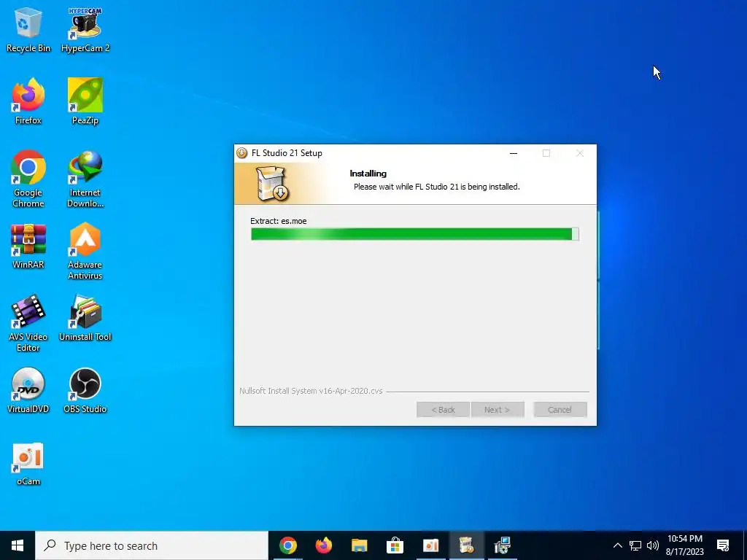
Task: Switch to FL Studio installer taskbar item
Action: click(466, 545)
